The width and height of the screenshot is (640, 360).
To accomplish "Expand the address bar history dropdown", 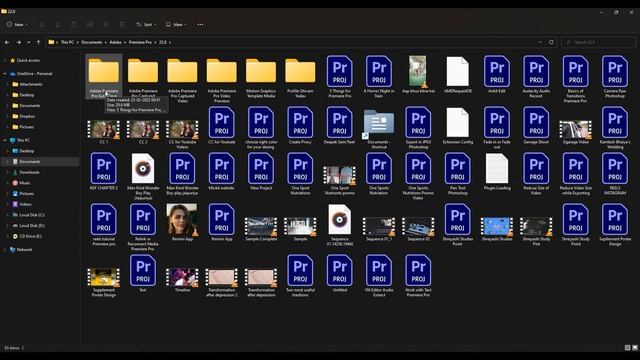I will coord(540,42).
